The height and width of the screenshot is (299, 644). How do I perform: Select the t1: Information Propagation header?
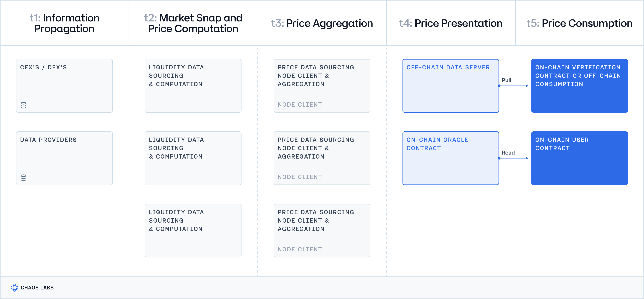pos(65,23)
